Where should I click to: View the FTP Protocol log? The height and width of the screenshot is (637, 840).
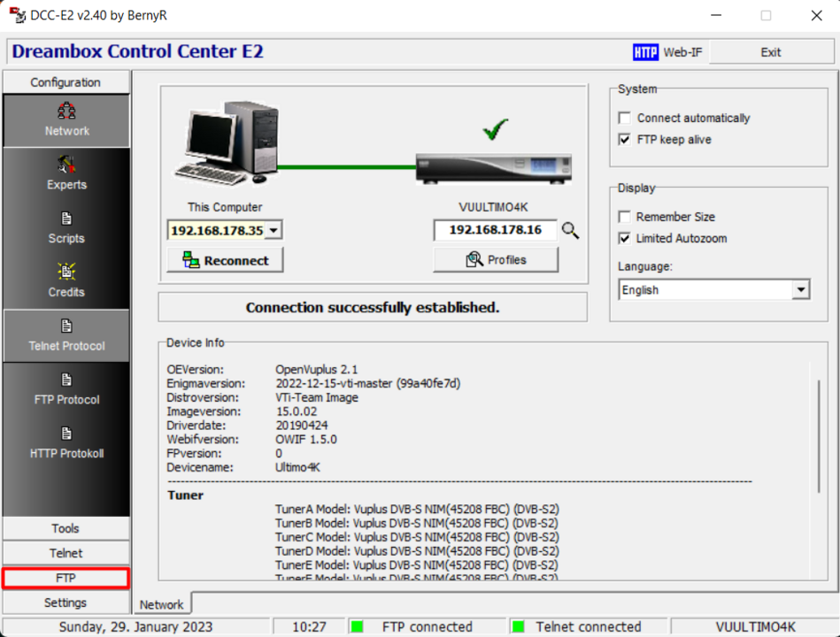tap(66, 389)
